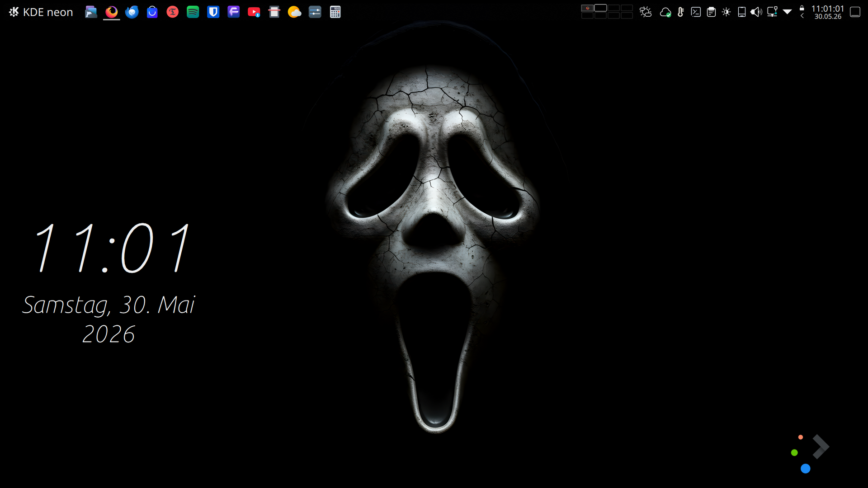Open the blue shopping bag store app
The image size is (868, 488).
[x=152, y=12]
